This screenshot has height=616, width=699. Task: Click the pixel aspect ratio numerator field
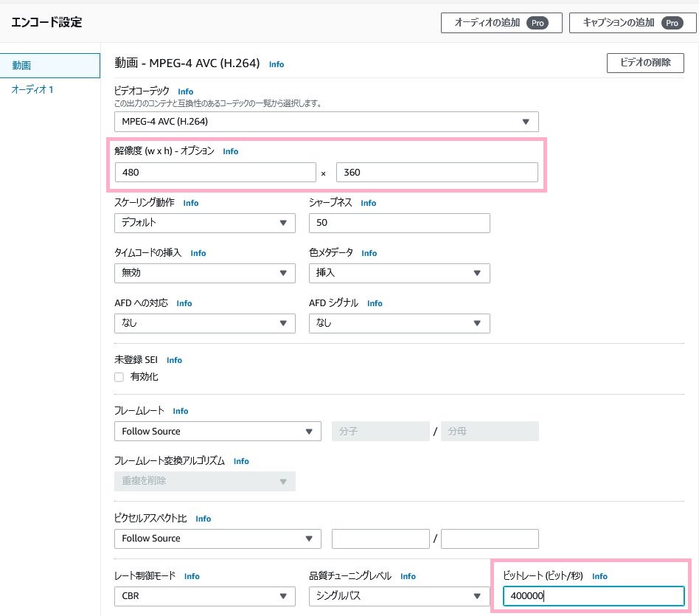pyautogui.click(x=380, y=539)
